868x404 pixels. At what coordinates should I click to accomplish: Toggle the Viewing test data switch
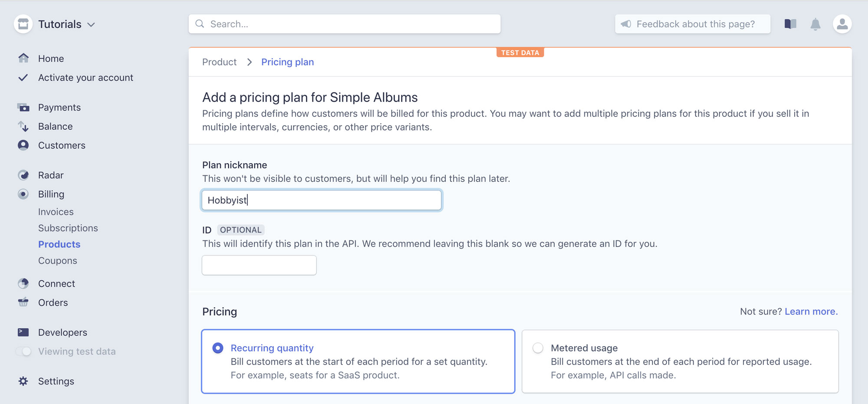[x=24, y=351]
